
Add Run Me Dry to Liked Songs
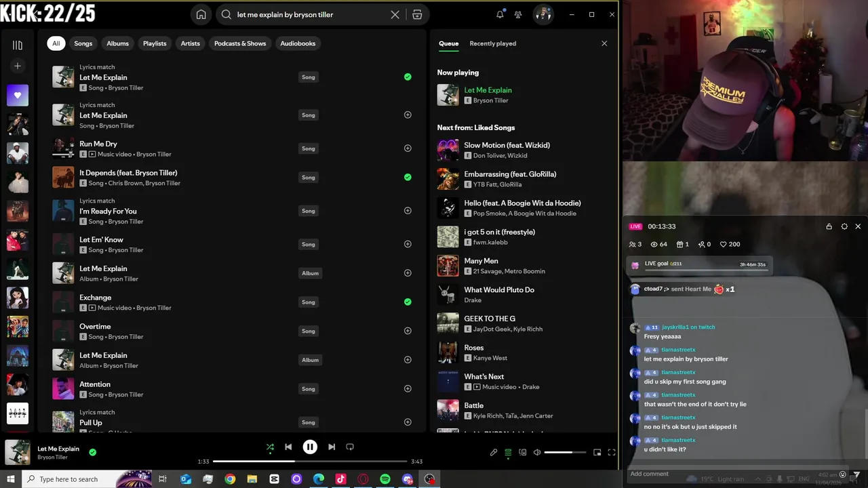tap(408, 148)
